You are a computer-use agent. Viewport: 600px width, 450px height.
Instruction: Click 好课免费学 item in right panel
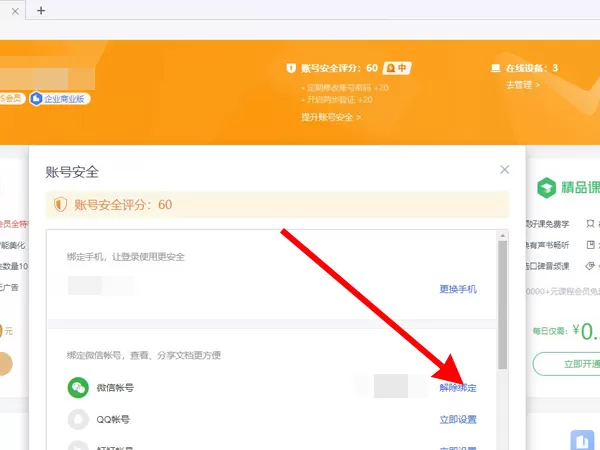click(x=548, y=224)
